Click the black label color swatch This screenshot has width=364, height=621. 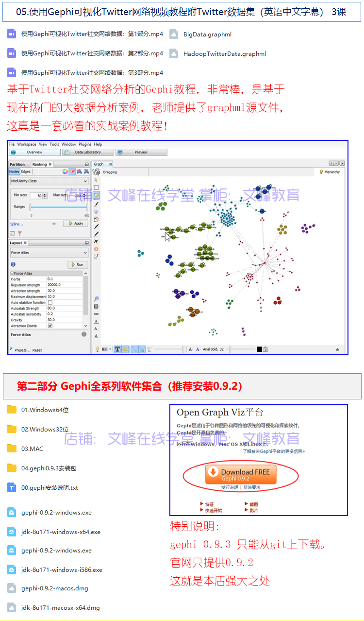(x=259, y=349)
